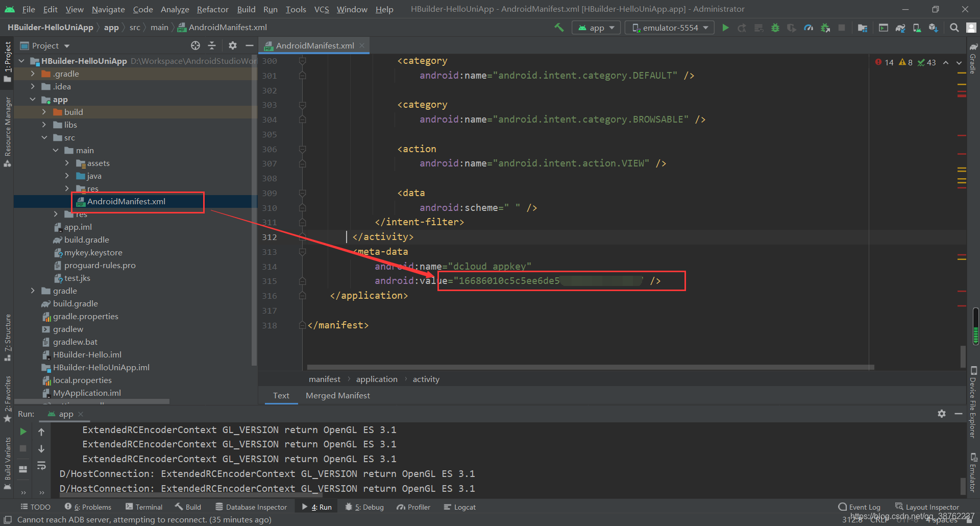Hide the Project panel with minus icon
Image resolution: width=980 pixels, height=526 pixels.
pos(250,45)
